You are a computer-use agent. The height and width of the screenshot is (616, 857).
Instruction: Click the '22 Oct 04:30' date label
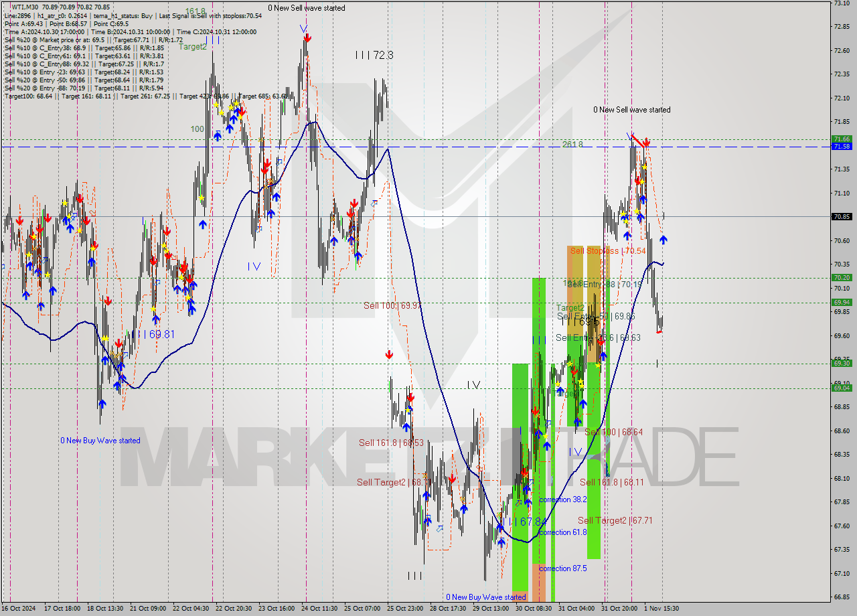(191, 609)
